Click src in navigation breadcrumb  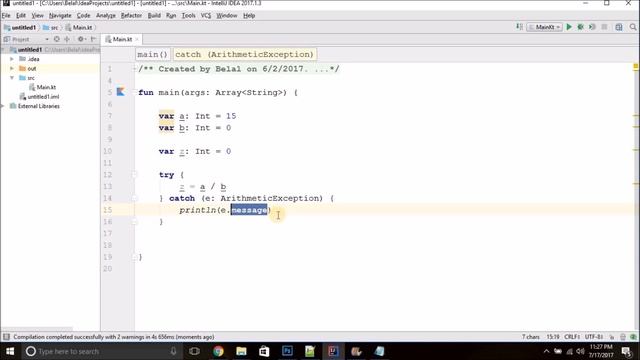pos(51,27)
